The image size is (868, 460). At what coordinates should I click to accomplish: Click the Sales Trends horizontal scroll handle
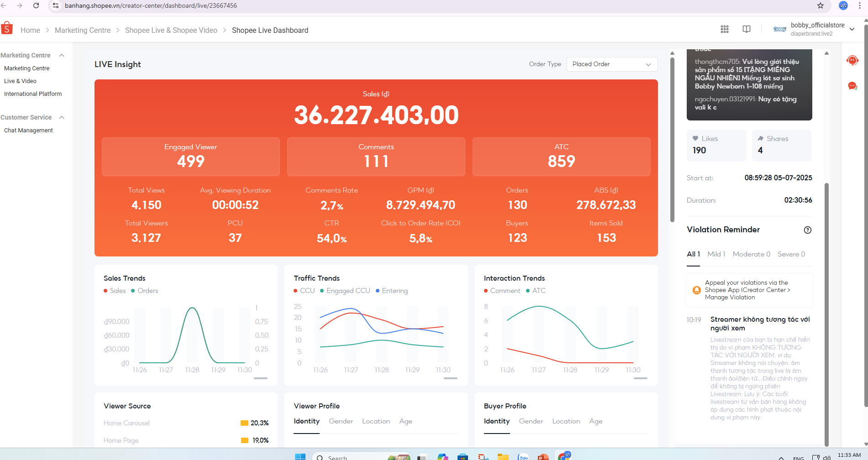pos(261,378)
